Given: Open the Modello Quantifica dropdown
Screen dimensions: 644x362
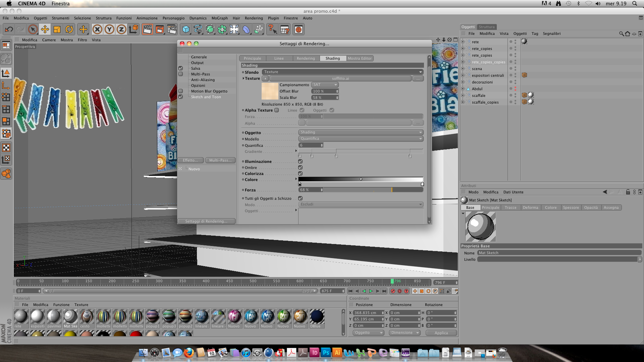Looking at the screenshot, I should 361,139.
